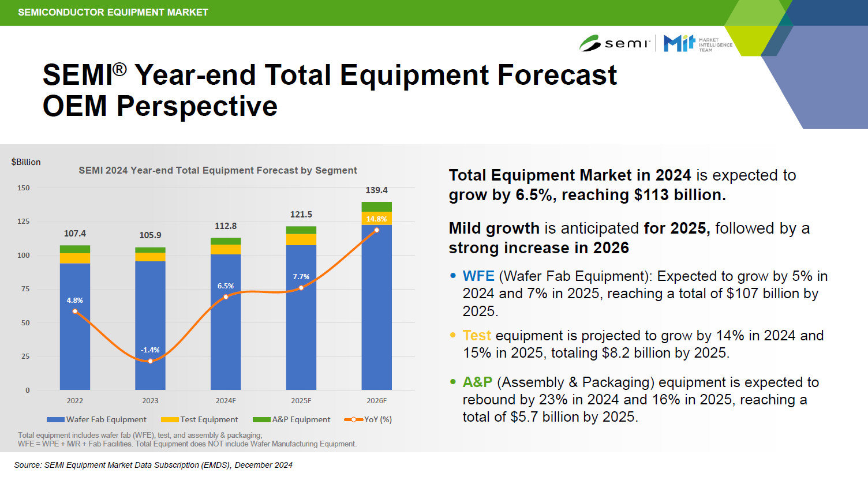This screenshot has height=488, width=868.
Task: Click the yellow 'Test' bullet heading
Action: [477, 336]
